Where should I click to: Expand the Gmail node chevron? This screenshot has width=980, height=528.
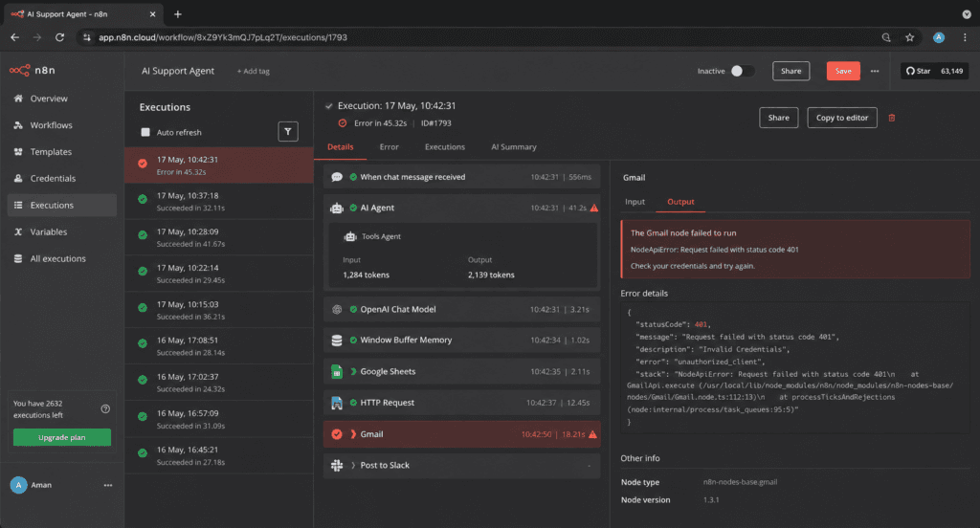click(x=353, y=434)
